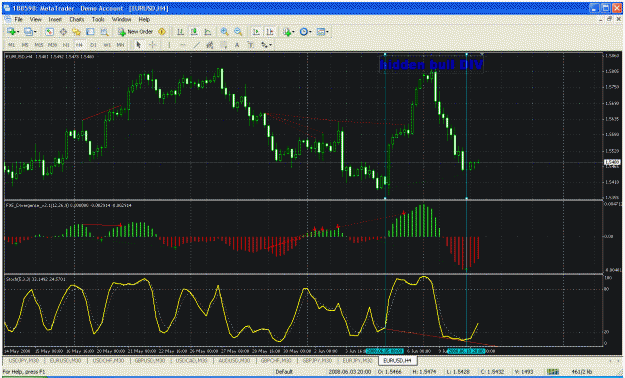Open the New Chart dropdown

13,32
